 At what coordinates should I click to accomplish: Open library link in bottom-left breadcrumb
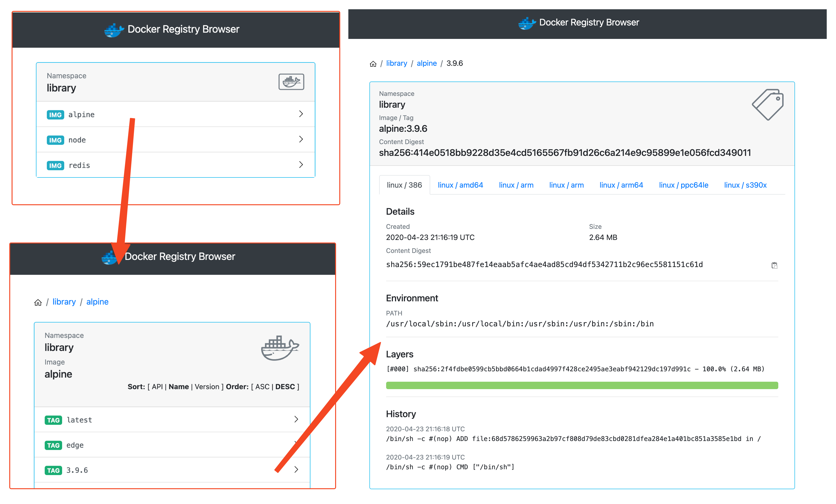click(x=64, y=302)
